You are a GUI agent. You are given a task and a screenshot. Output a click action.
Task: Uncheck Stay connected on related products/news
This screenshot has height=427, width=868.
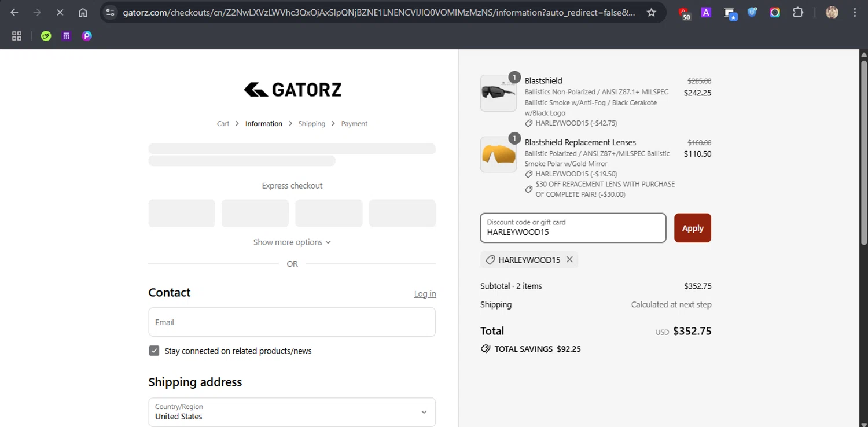coord(154,351)
